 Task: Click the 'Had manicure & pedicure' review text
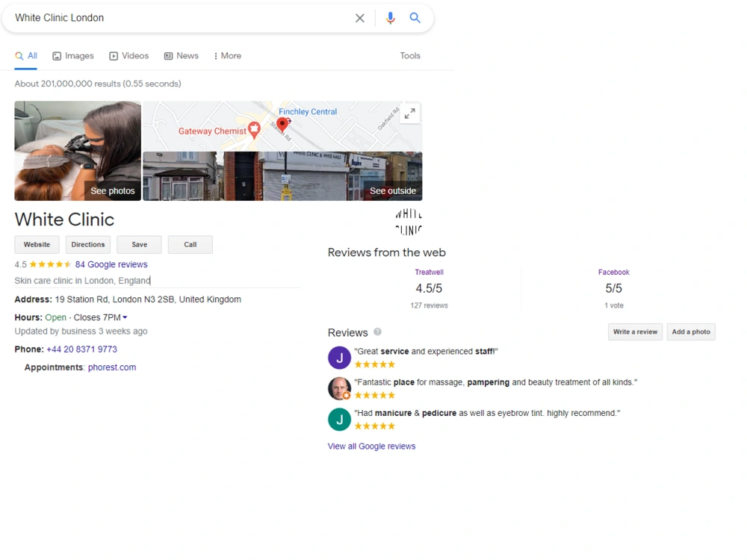coord(487,414)
